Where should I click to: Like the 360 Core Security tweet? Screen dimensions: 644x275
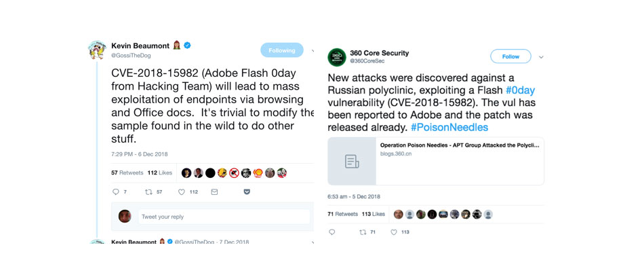(x=395, y=232)
